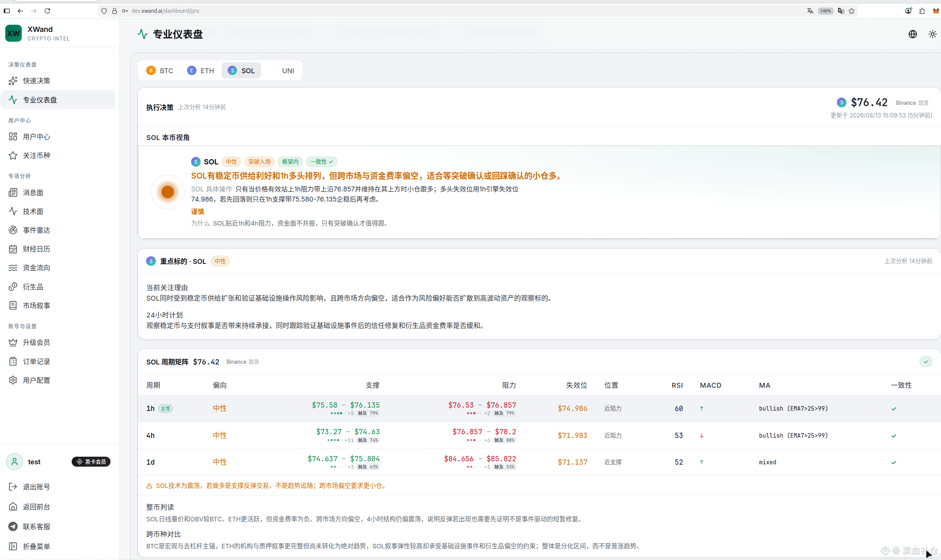The width and height of the screenshot is (941, 560).
Task: Open language globe selector
Action: tap(913, 34)
